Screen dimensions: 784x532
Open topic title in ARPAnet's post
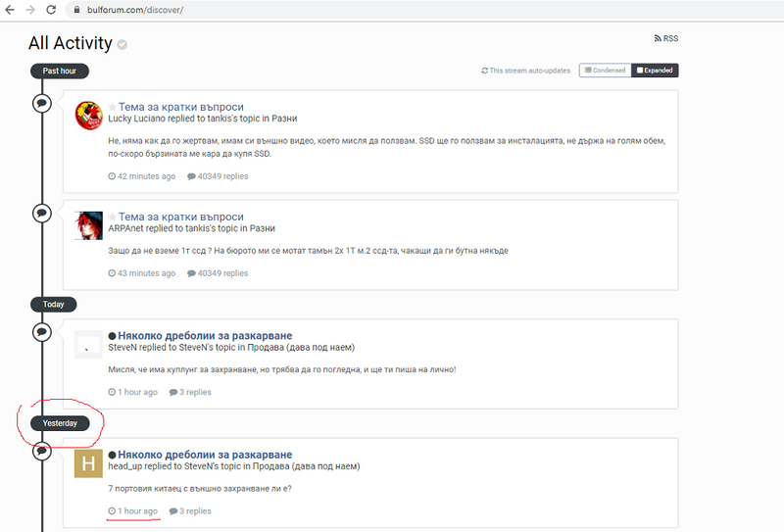(181, 217)
